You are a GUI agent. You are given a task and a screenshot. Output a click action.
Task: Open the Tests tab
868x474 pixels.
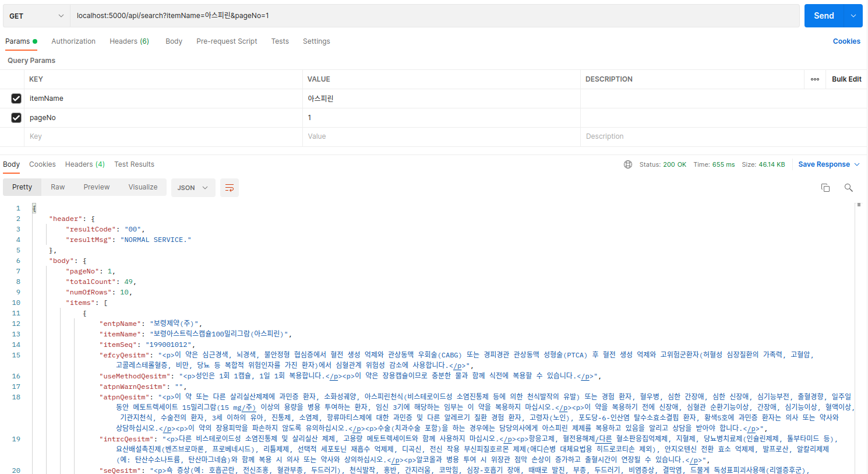tap(280, 41)
